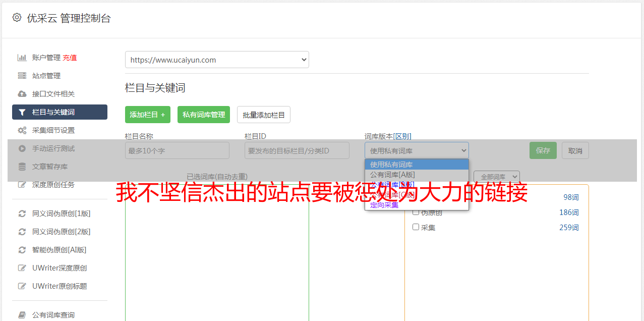Click the 259词 count in 采集 row
This screenshot has width=644, height=321.
pyautogui.click(x=569, y=228)
